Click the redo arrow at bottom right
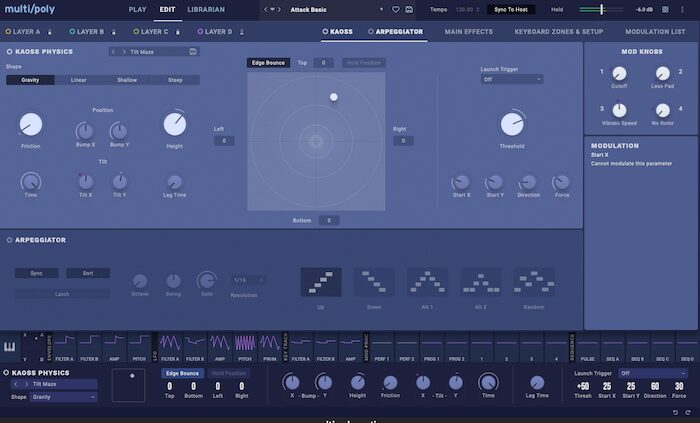Image resolution: width=700 pixels, height=423 pixels. click(x=688, y=412)
